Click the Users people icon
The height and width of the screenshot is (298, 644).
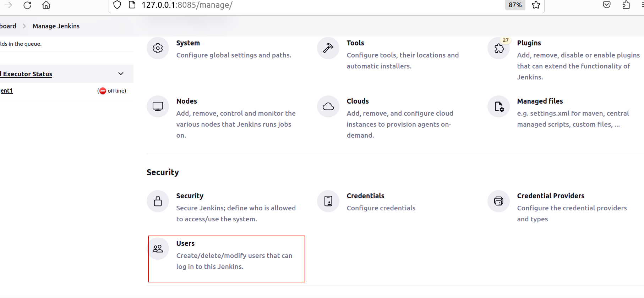[158, 248]
